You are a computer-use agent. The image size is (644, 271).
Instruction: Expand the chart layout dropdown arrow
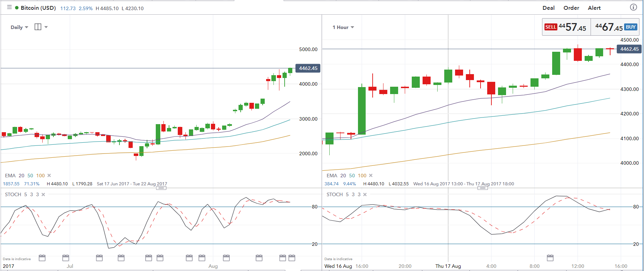(46, 27)
